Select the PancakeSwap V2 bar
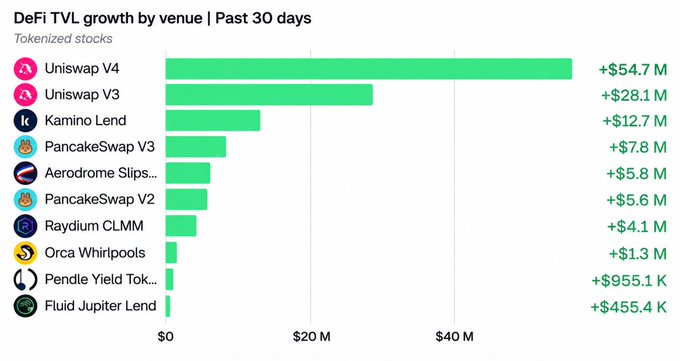Image resolution: width=680 pixels, height=361 pixels. tap(186, 200)
